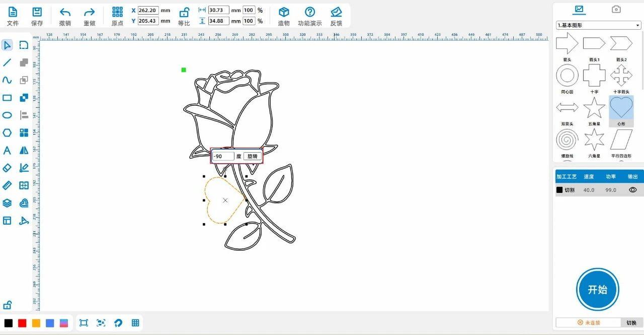Expand the 1.基本图形 shape category dropdown
This screenshot has width=644, height=335.
click(598, 25)
